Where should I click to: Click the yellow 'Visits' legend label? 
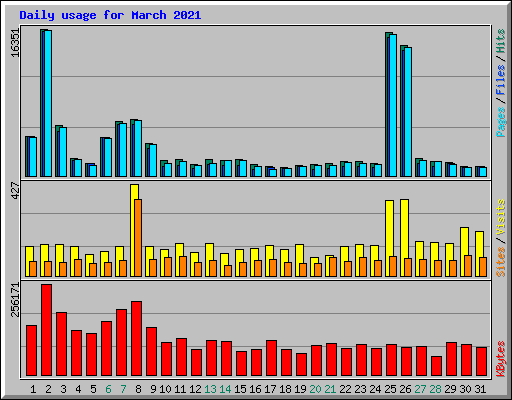501,217
